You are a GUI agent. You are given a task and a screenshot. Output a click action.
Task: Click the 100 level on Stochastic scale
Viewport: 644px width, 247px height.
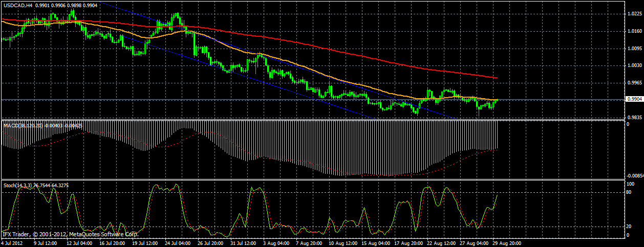coord(631,184)
